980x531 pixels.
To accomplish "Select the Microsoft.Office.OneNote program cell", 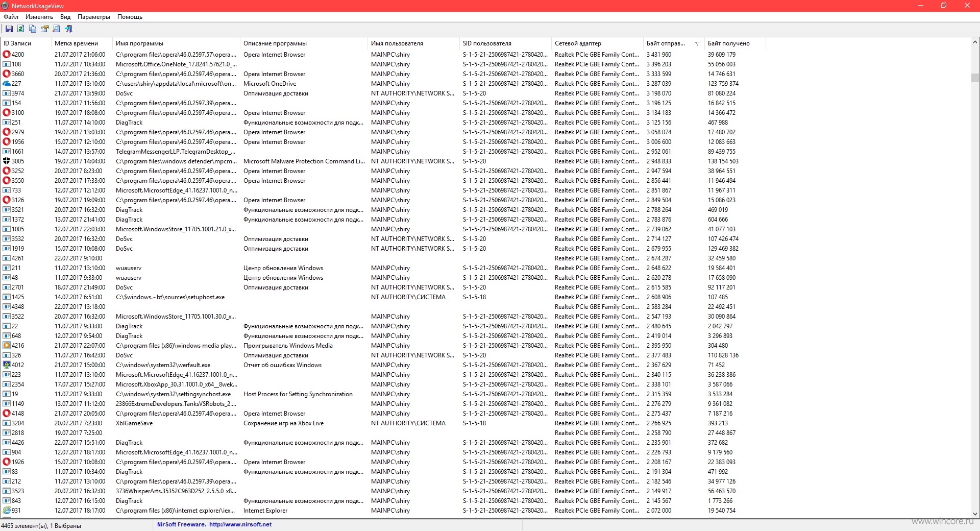I will pyautogui.click(x=176, y=64).
